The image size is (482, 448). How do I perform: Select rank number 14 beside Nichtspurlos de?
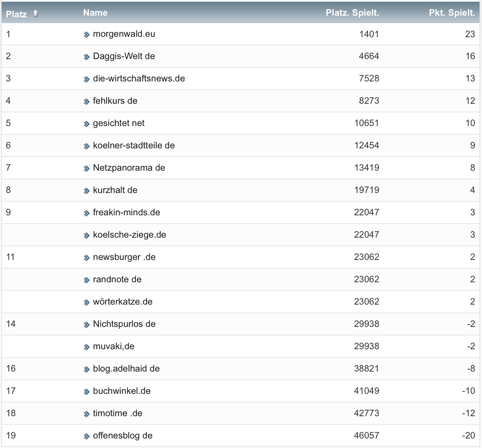11,324
